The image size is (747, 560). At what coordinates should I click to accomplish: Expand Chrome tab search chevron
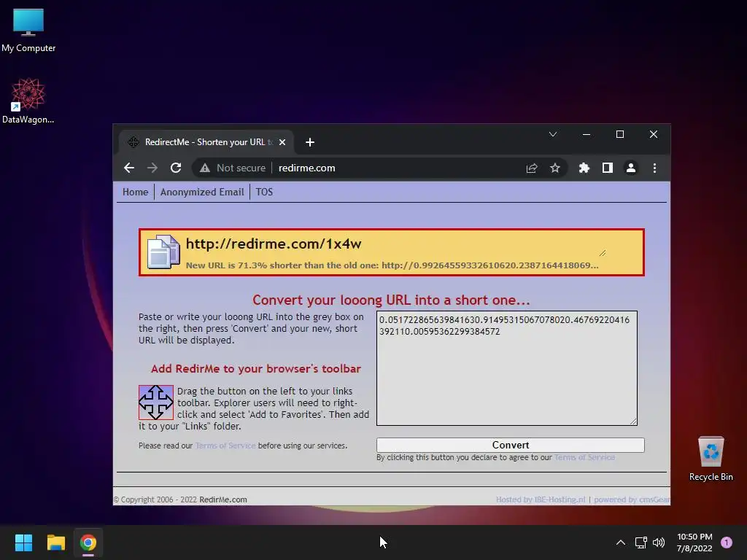(553, 134)
